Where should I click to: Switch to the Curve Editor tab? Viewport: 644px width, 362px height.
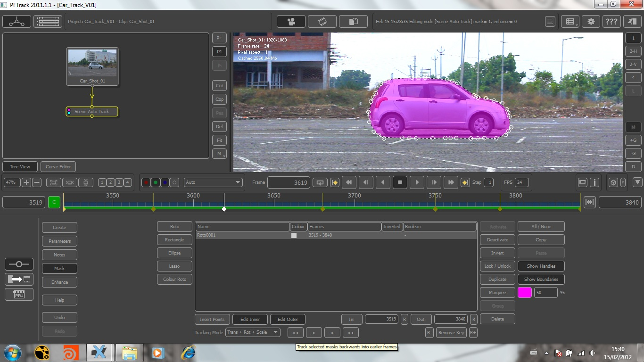[58, 167]
